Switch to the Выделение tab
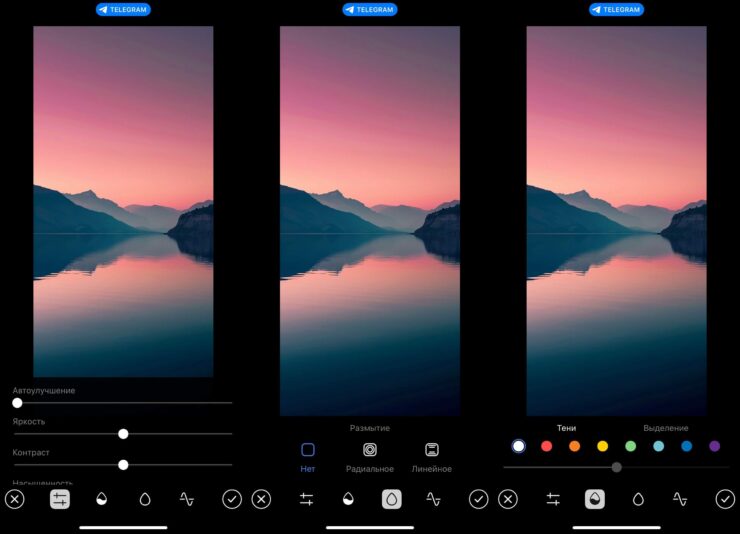 coord(665,428)
